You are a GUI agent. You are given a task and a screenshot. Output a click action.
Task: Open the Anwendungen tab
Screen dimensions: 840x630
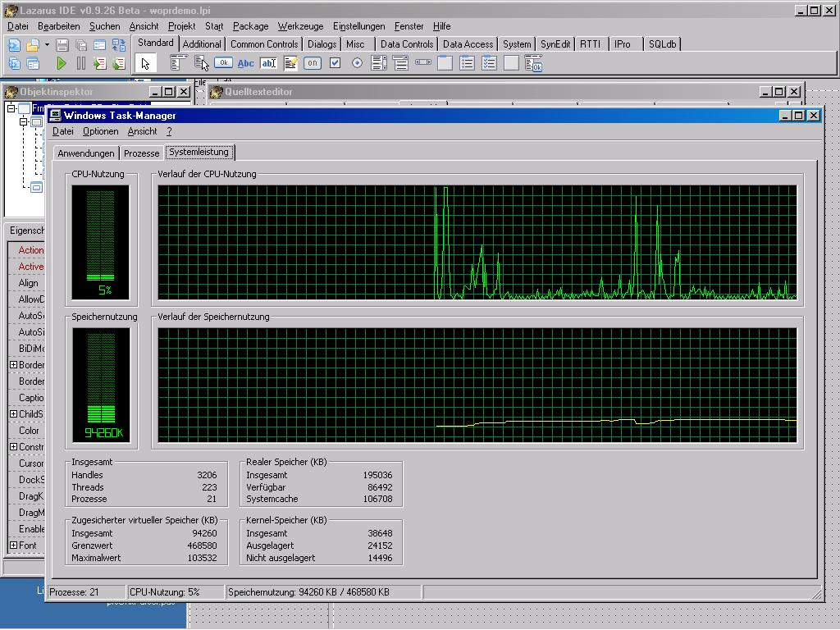click(x=85, y=153)
